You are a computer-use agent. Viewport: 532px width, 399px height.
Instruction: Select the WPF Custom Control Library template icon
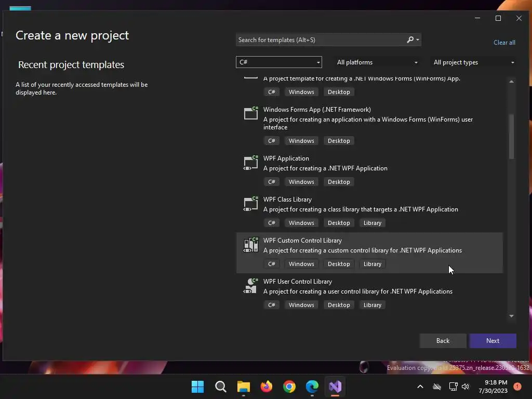(x=251, y=245)
